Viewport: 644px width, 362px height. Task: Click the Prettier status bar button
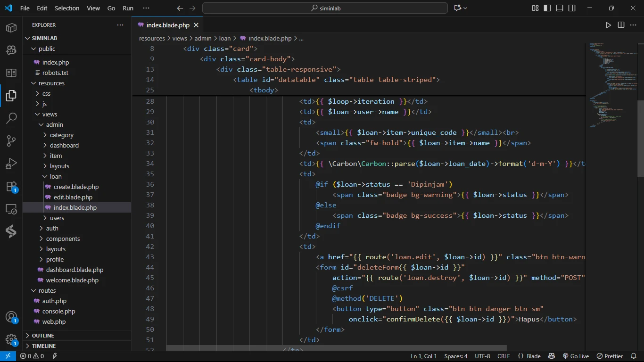(610, 356)
